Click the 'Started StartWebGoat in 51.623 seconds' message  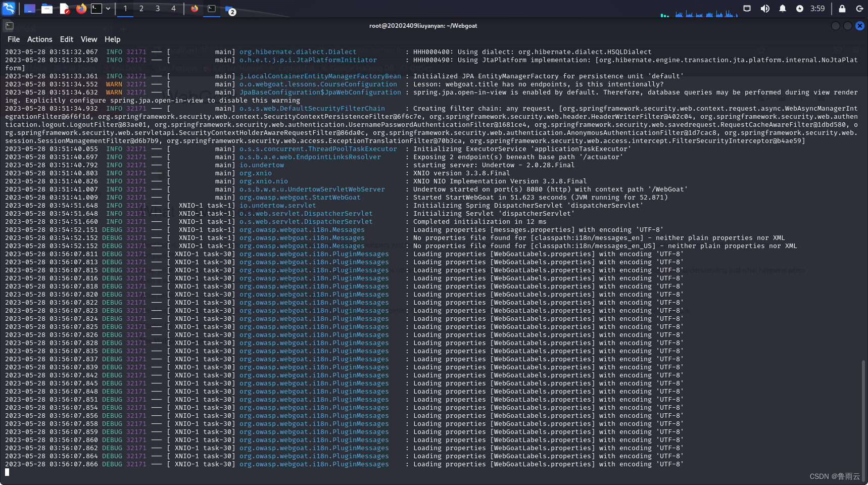coord(540,198)
